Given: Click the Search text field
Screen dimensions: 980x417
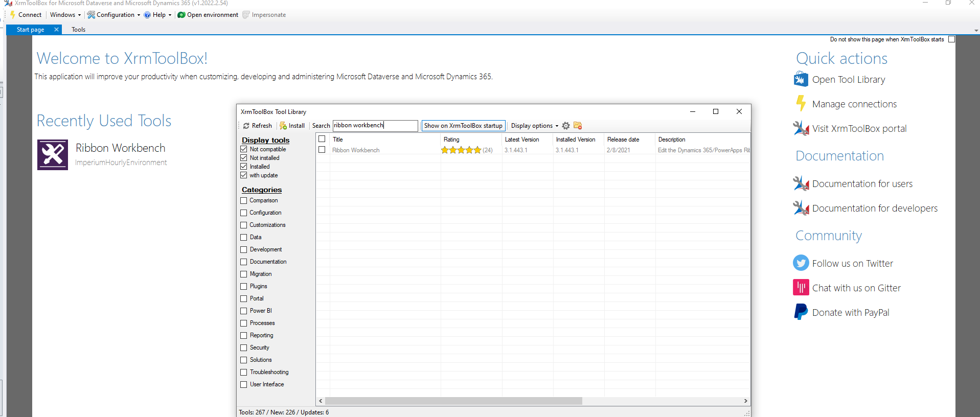Looking at the screenshot, I should pos(375,126).
